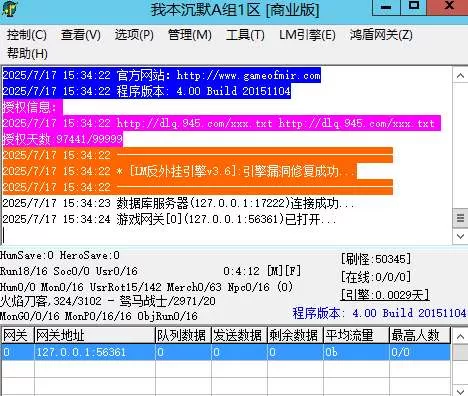
Task: Select the 127.0.0.1:56361 gateway cell
Action: [95, 352]
